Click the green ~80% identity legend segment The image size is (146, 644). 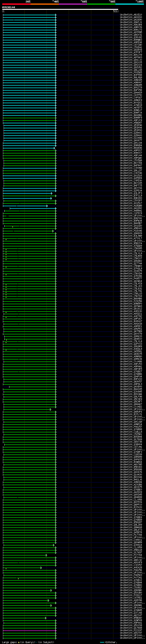[101, 4]
